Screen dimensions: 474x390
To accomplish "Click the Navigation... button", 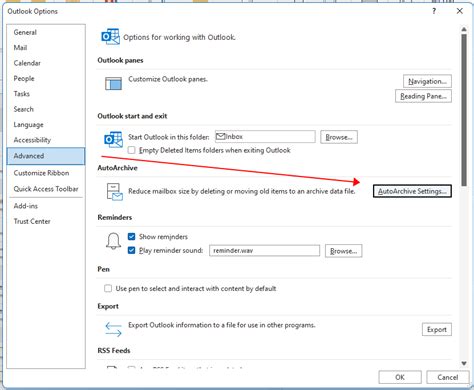I will 427,81.
